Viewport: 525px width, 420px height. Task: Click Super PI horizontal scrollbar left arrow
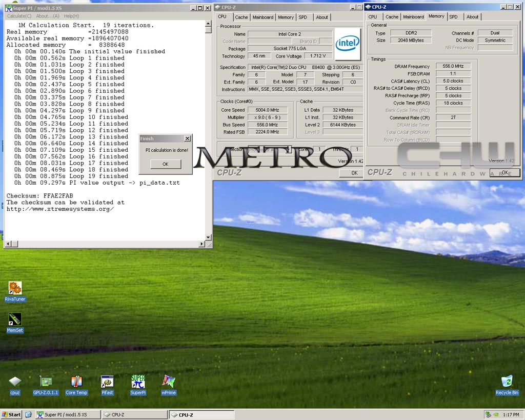tap(8, 244)
